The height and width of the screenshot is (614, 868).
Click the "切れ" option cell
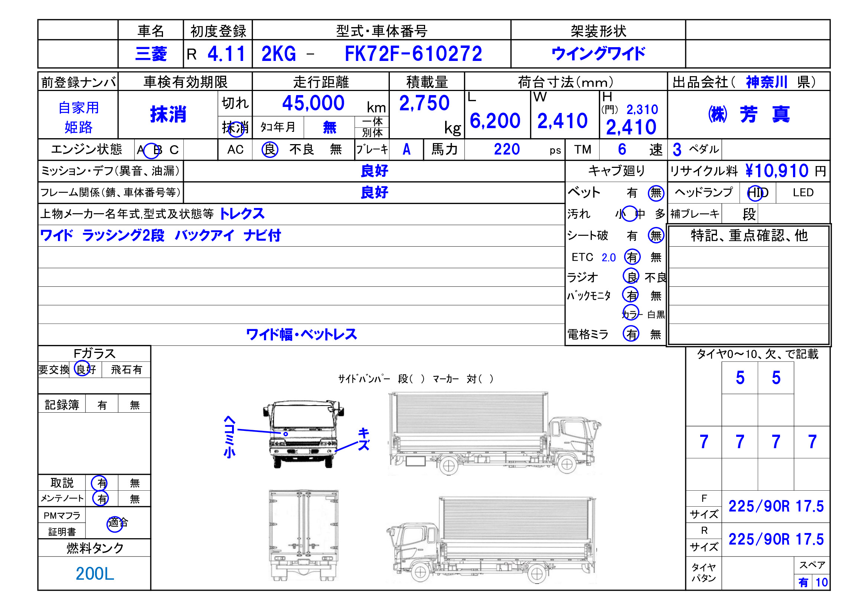tap(235, 103)
